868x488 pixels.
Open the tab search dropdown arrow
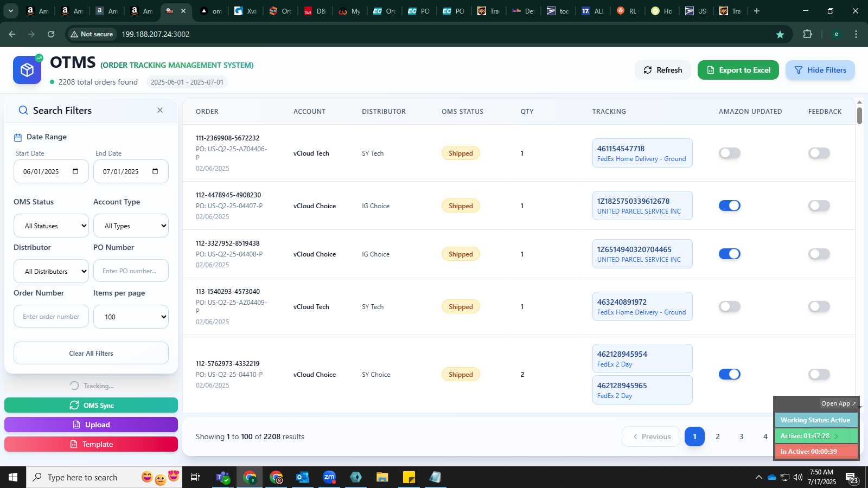point(10,11)
